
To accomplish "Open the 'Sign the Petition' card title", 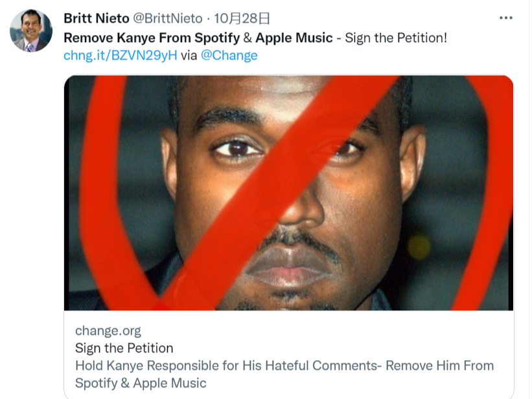I will pyautogui.click(x=124, y=348).
